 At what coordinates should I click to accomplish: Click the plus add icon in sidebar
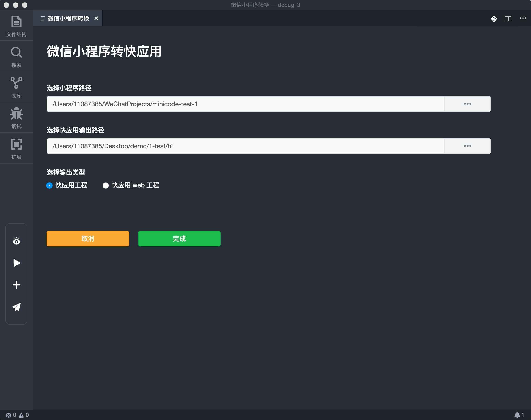[16, 285]
